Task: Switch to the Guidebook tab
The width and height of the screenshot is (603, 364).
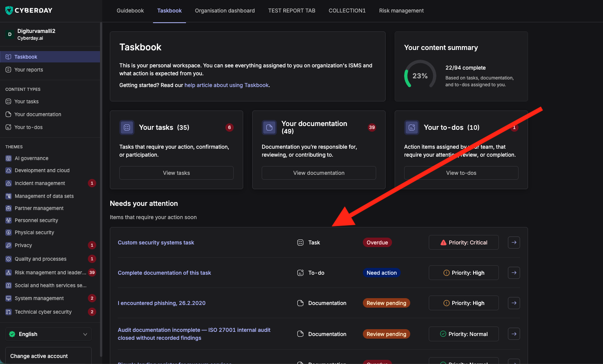Action: click(x=130, y=11)
